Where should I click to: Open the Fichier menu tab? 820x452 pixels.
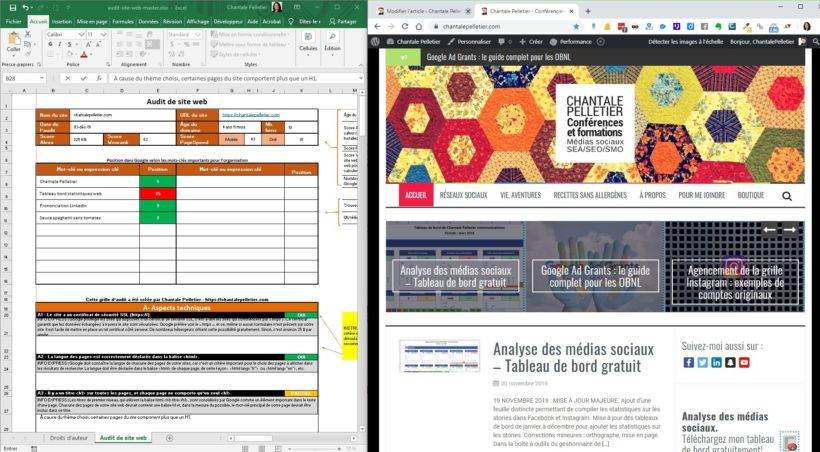click(14, 21)
